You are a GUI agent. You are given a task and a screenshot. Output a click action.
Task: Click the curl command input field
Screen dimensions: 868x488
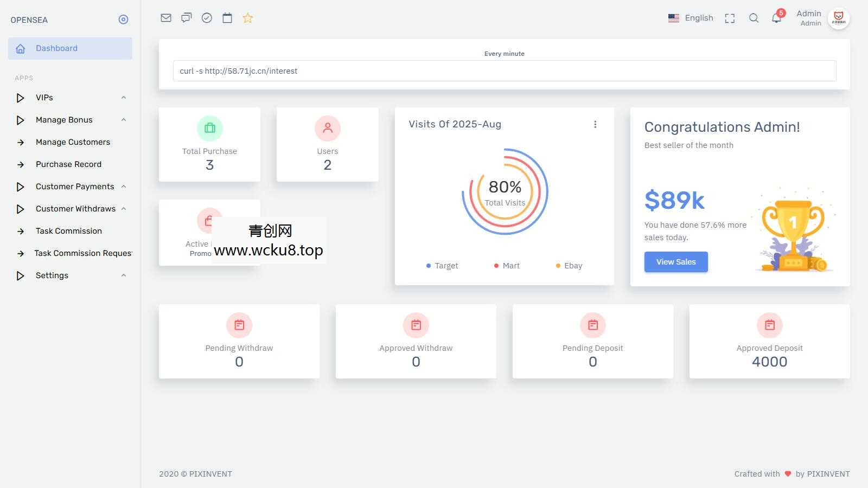coord(504,71)
